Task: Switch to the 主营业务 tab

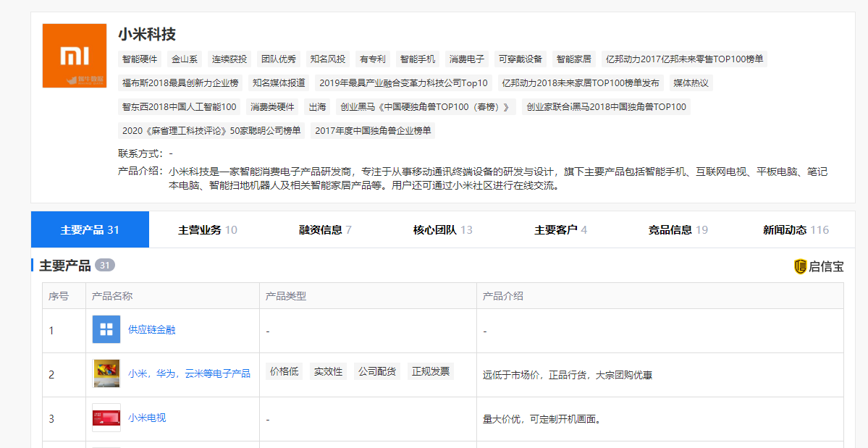Action: point(208,230)
